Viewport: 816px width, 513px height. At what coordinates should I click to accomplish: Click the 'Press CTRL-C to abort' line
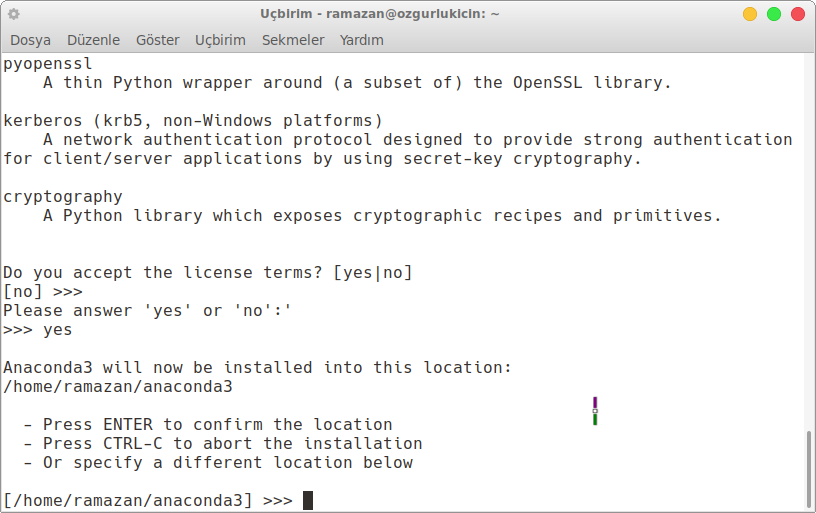coord(223,444)
